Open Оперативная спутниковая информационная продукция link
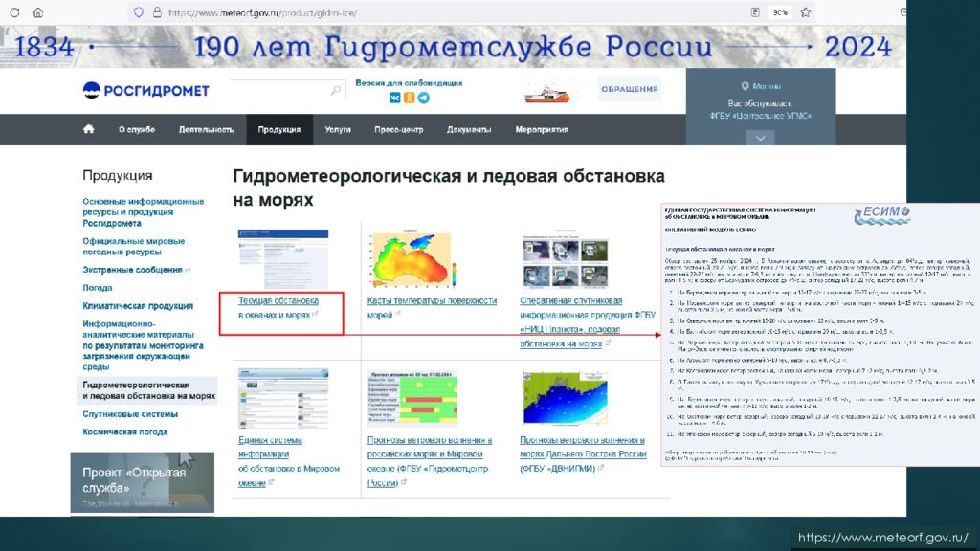The width and height of the screenshot is (980, 551). point(588,322)
